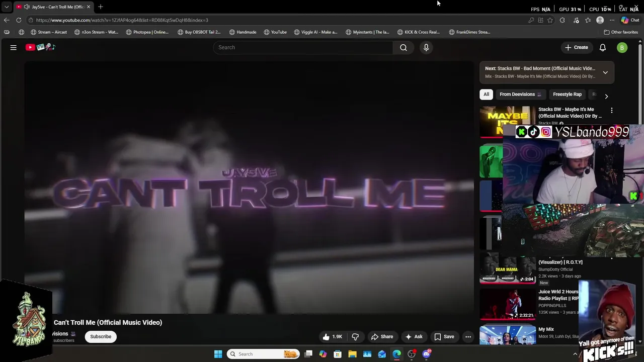Collapse the Mix playlist panel chevron

pos(605,72)
